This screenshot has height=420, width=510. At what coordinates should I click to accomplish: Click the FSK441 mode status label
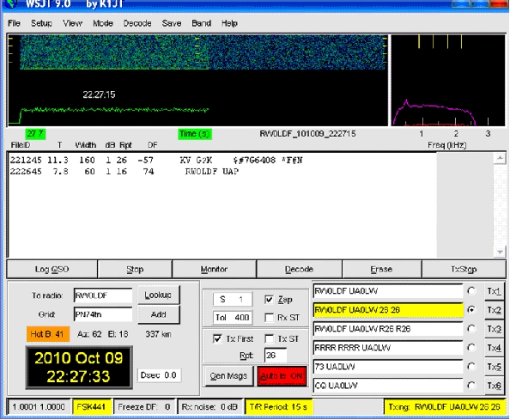[92, 406]
